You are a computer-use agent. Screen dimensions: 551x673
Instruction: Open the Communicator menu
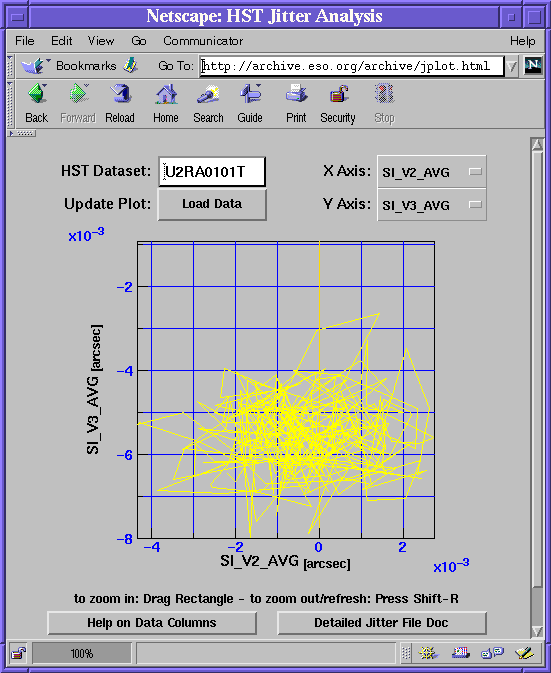[x=203, y=41]
